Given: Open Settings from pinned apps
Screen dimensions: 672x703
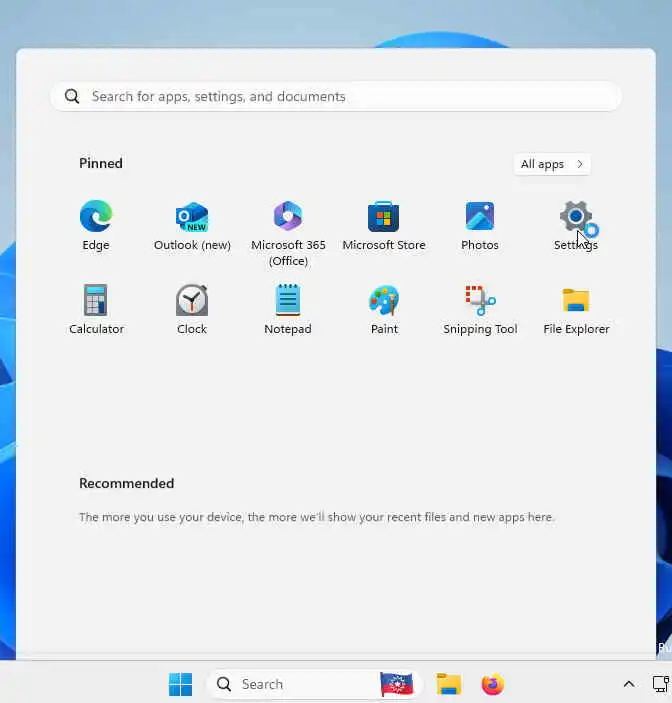Looking at the screenshot, I should [576, 226].
